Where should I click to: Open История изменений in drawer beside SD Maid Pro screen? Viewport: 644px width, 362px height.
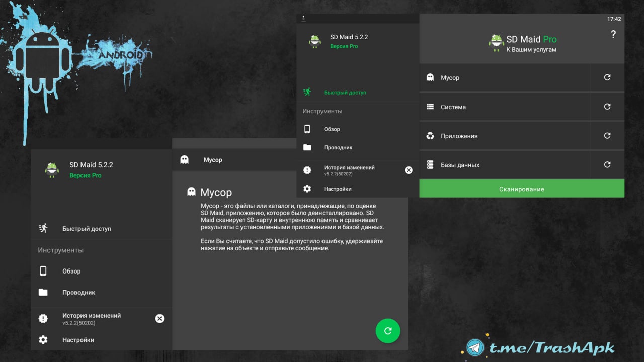(349, 170)
